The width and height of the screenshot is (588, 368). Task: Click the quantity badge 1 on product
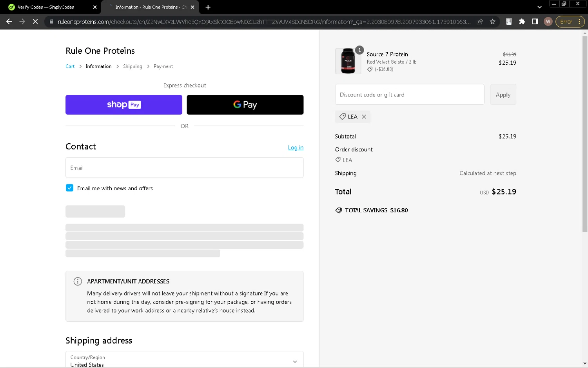pyautogui.click(x=359, y=50)
